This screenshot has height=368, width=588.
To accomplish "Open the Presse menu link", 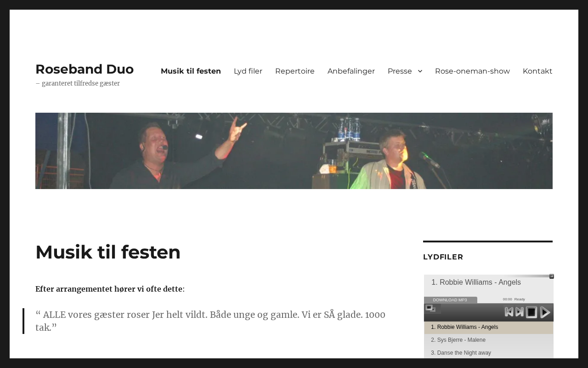I will tap(400, 71).
